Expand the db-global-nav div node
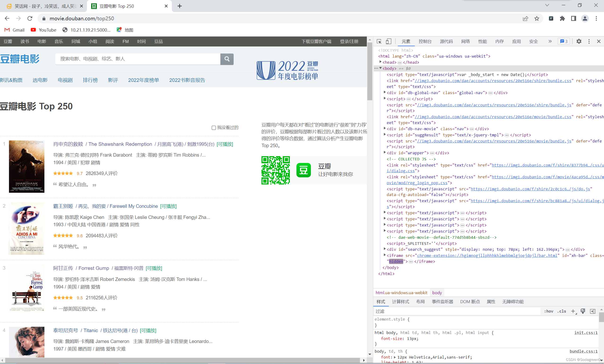The height and width of the screenshot is (364, 604). [x=385, y=92]
